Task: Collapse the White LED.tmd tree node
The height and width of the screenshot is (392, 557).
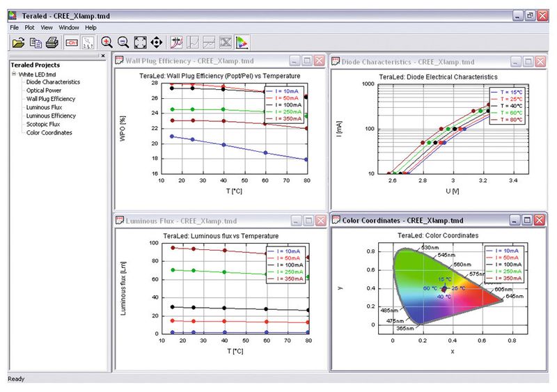Action: tap(14, 74)
